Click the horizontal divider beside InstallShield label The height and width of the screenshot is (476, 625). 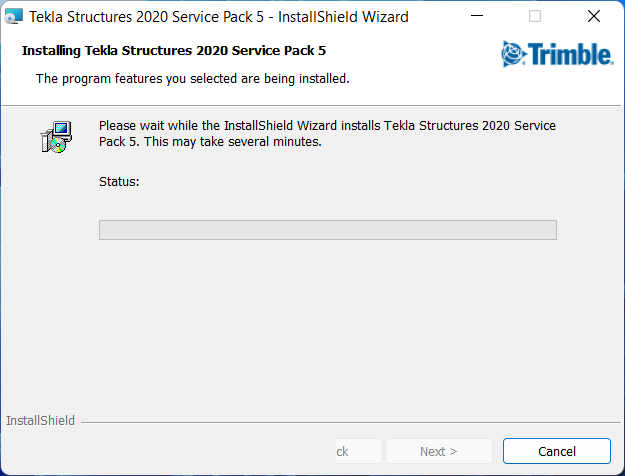[x=351, y=422]
